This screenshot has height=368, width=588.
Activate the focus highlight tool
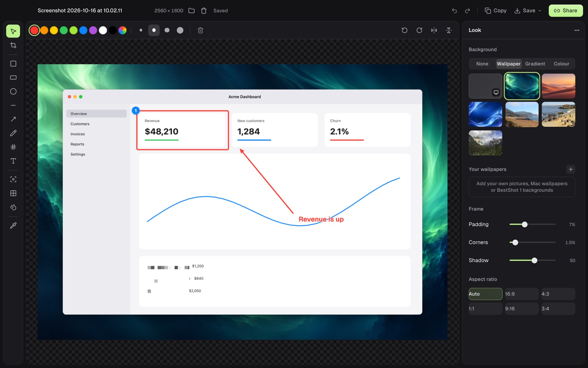pos(13,179)
